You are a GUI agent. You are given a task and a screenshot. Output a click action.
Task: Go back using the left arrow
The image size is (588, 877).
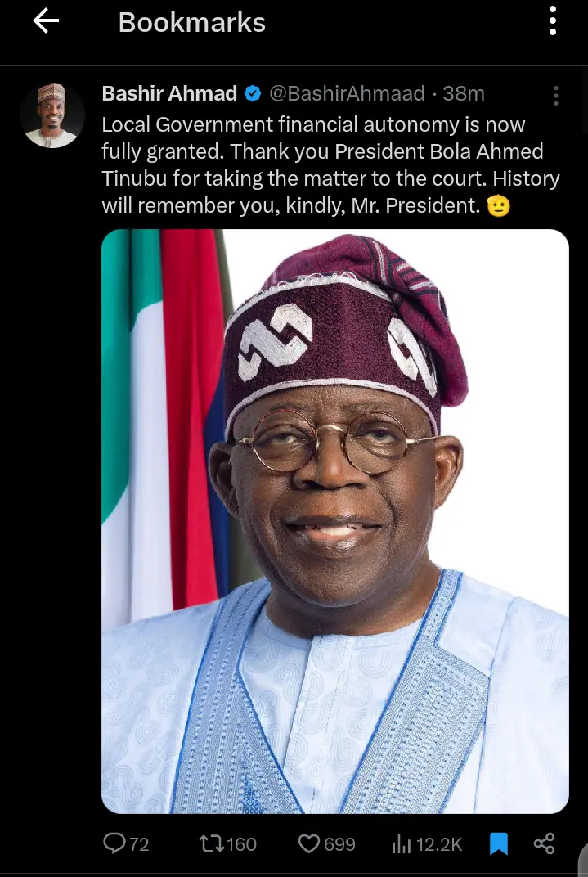46,21
